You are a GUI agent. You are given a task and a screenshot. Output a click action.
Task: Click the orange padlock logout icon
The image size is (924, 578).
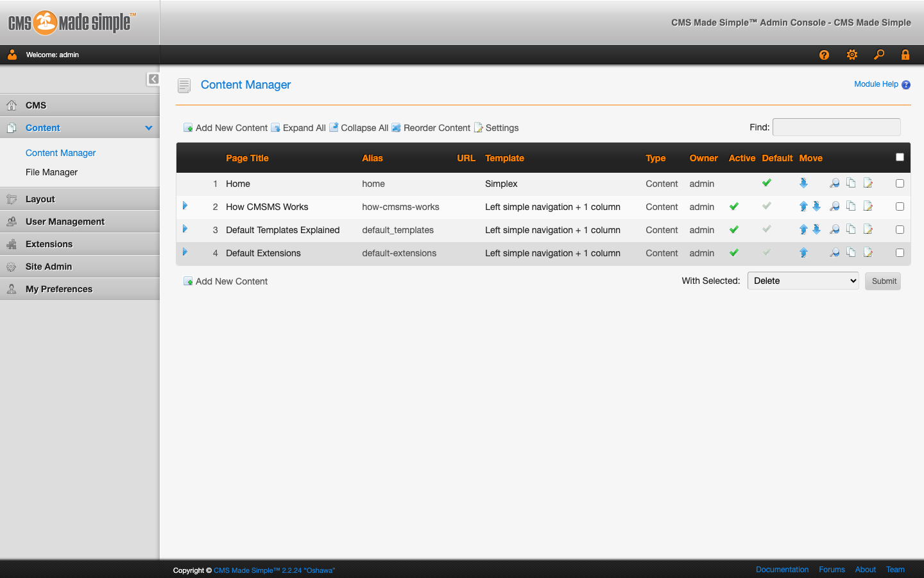point(905,55)
